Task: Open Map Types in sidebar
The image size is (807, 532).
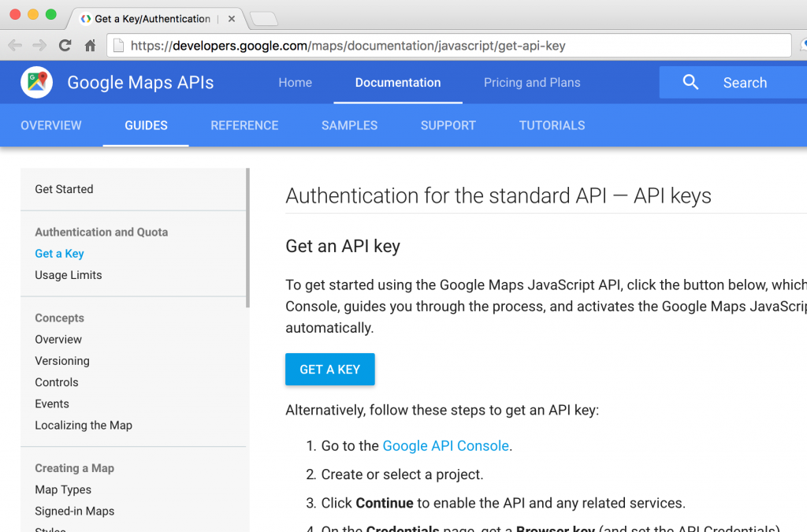Action: pos(63,489)
